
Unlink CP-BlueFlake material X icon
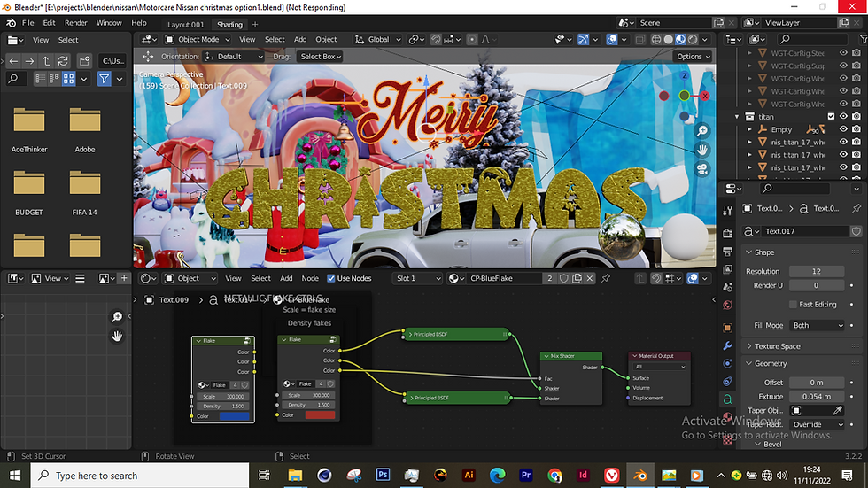click(x=590, y=278)
